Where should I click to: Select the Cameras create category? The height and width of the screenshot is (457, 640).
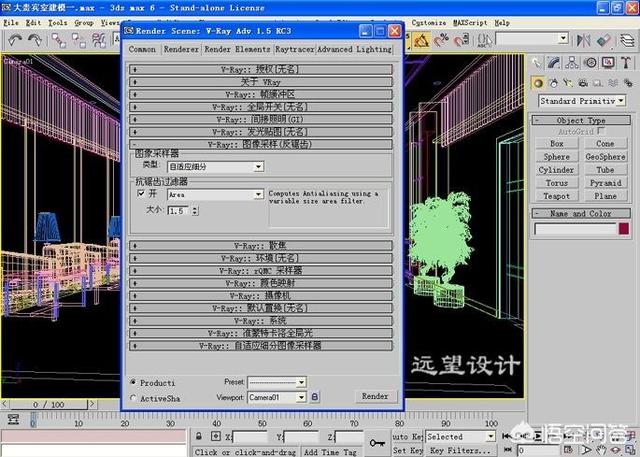(583, 83)
